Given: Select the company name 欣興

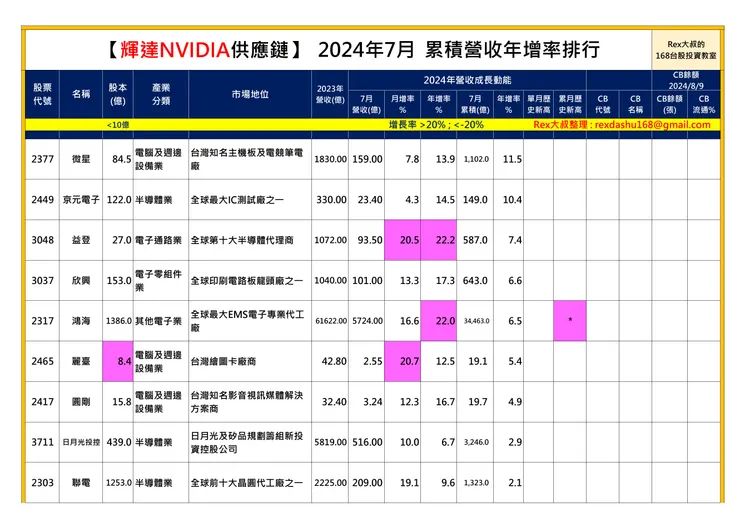Looking at the screenshot, I should [81, 280].
